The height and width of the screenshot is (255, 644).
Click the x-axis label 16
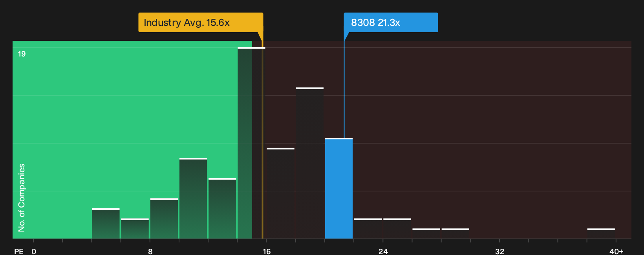coord(267,251)
